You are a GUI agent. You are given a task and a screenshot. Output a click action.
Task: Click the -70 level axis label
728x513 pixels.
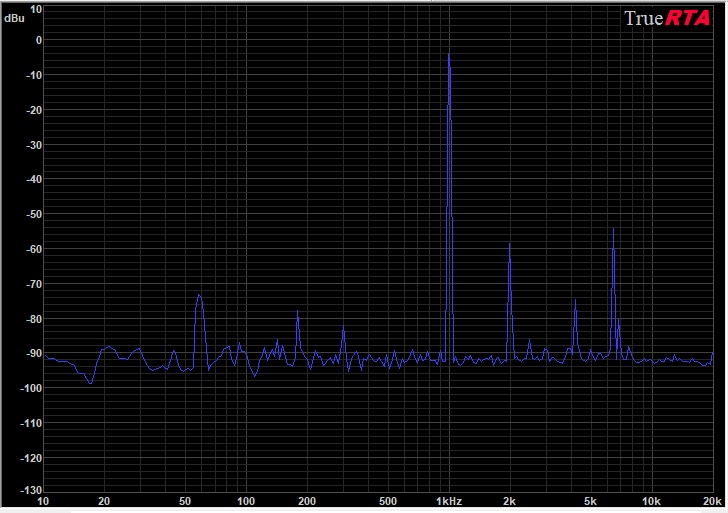(33, 284)
